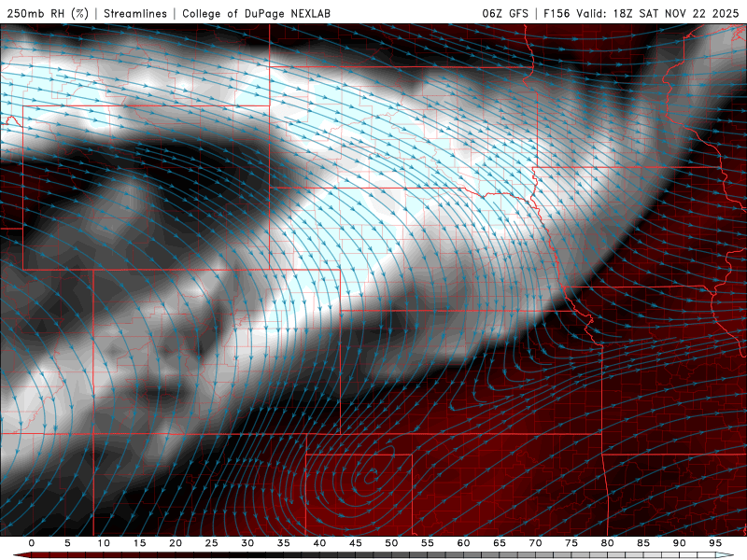Click the colorbar label "25"

212,543
